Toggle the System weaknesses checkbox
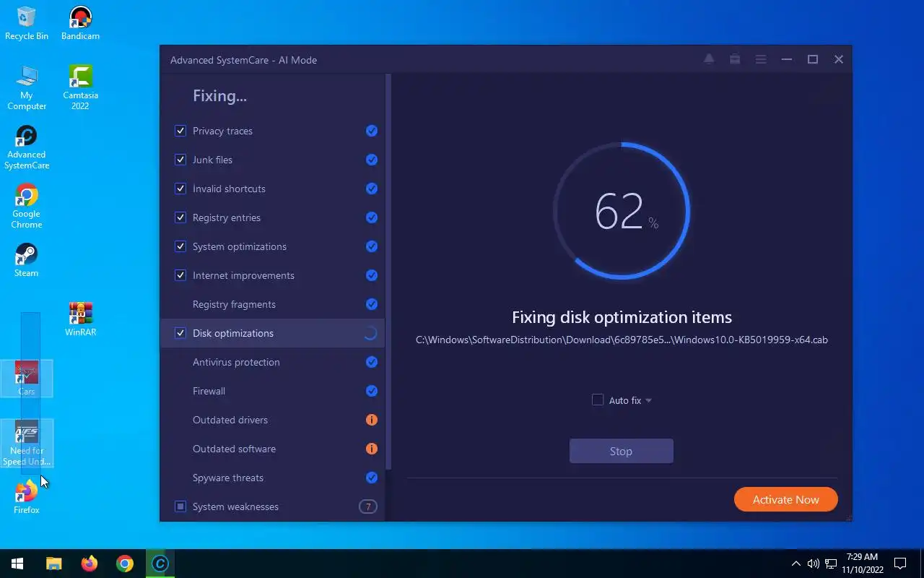The width and height of the screenshot is (924, 578). (x=180, y=506)
